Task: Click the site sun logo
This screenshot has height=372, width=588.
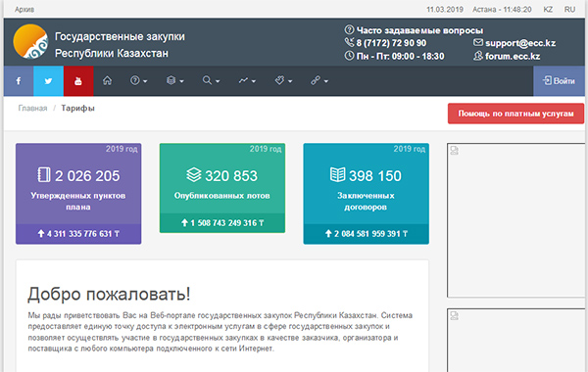Action: point(30,41)
